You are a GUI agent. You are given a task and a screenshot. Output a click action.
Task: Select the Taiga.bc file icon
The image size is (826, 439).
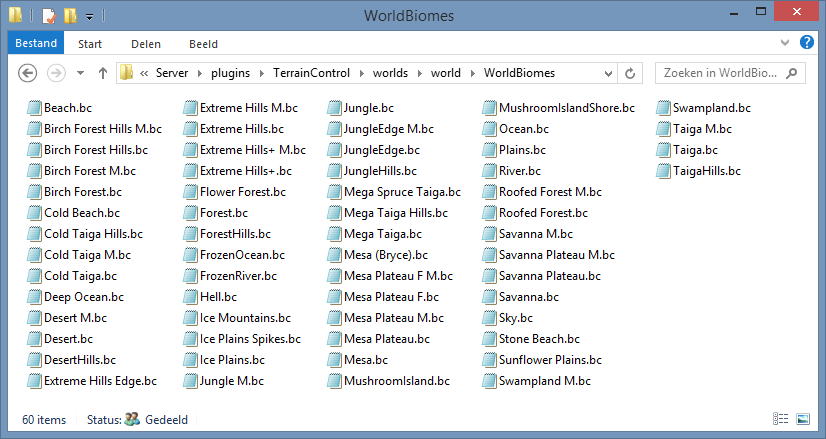tap(663, 150)
